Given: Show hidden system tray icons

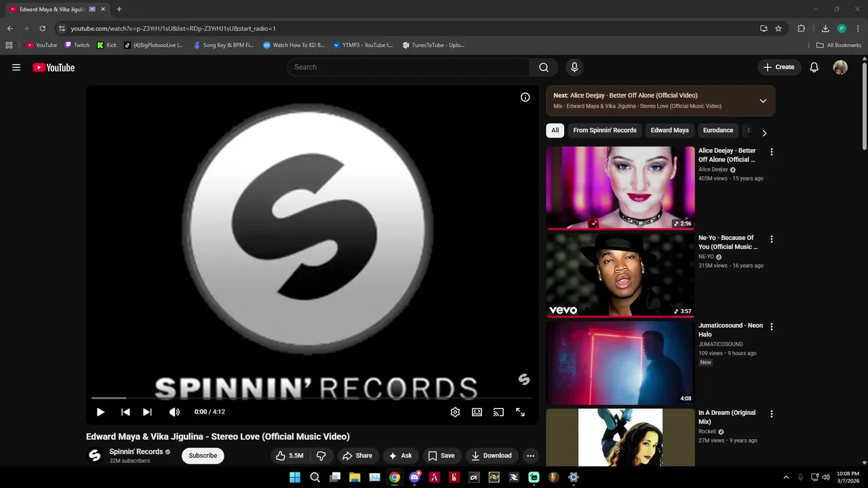Looking at the screenshot, I should [786, 477].
